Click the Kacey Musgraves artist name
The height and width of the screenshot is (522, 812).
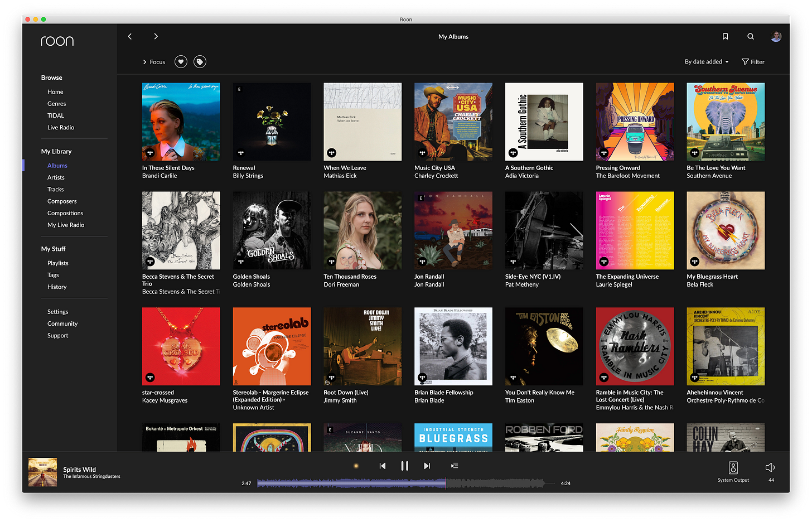[165, 400]
